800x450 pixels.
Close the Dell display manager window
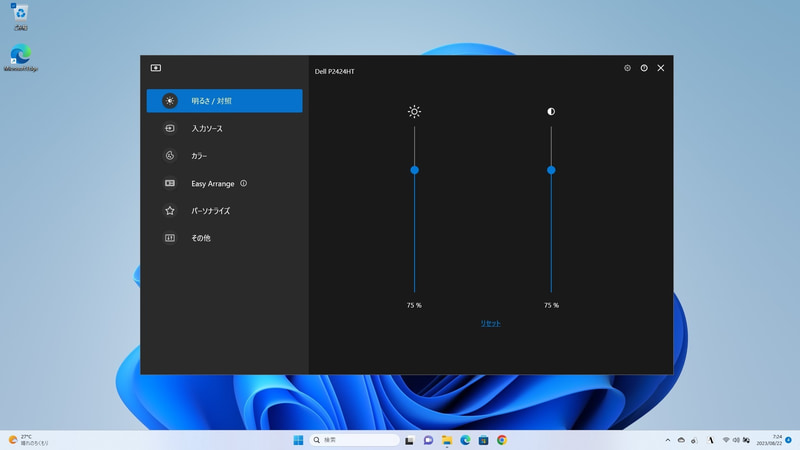[661, 68]
